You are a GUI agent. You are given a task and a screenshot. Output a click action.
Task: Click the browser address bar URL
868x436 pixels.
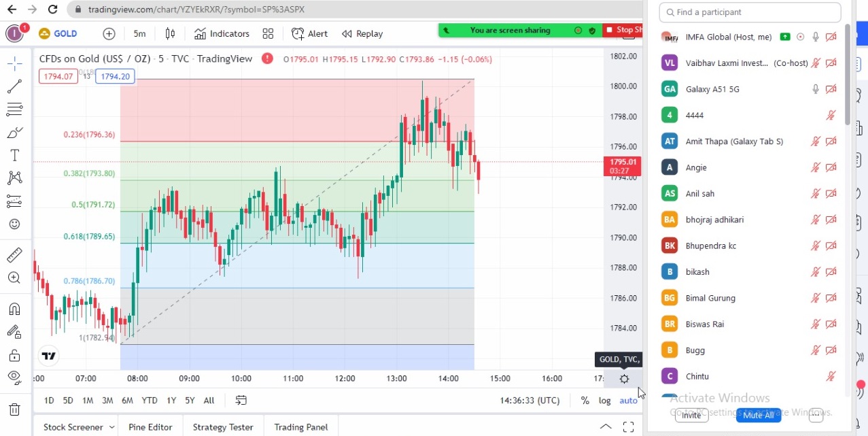[x=196, y=10]
